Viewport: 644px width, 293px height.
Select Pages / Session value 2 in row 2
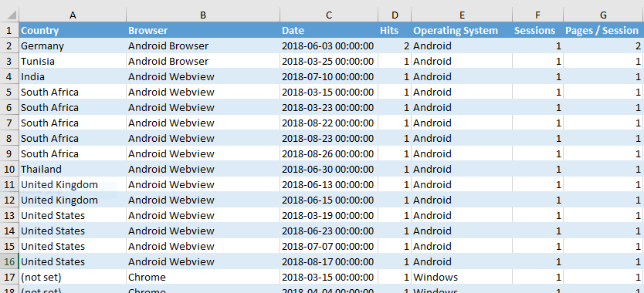point(603,46)
